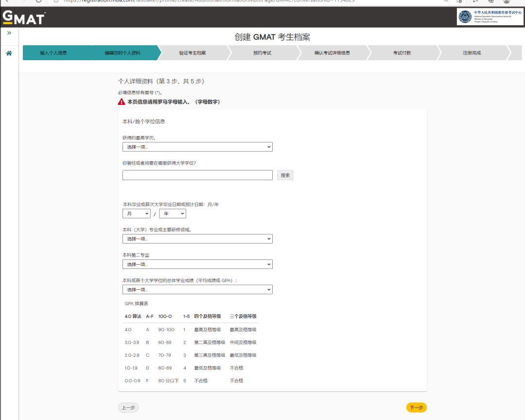The width and height of the screenshot is (525, 420).
Task: Open the 获得的最高学历 dropdown
Action: 197,147
